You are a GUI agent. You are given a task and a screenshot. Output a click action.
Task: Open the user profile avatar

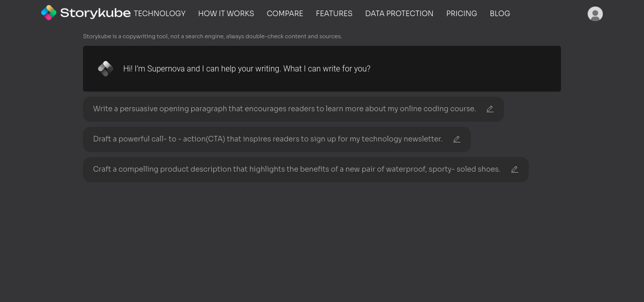tap(595, 14)
